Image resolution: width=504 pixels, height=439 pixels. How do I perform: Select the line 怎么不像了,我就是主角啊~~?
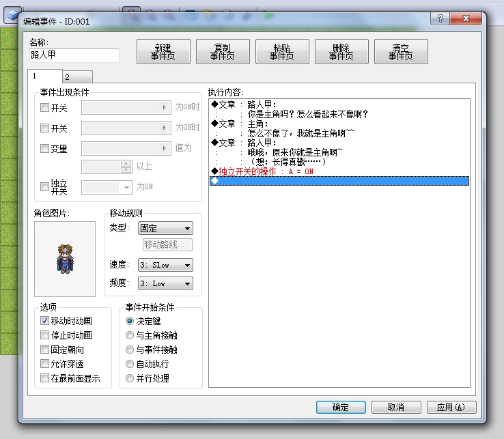339,133
